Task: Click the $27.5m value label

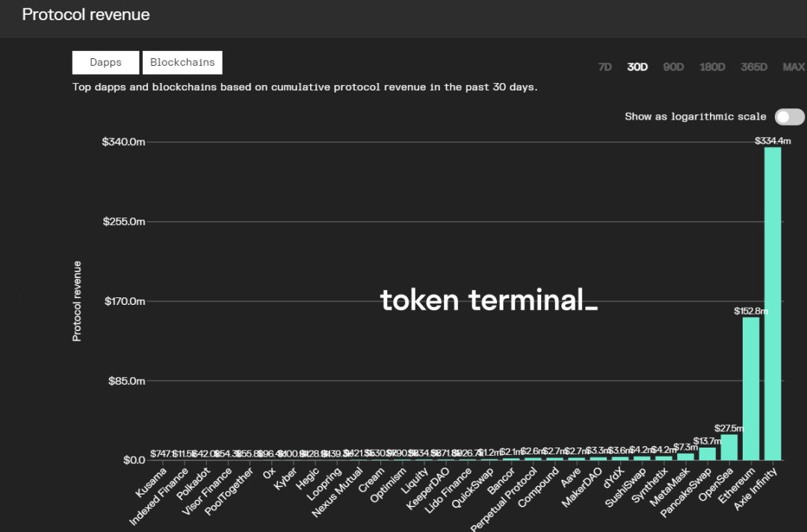Action: [x=729, y=428]
